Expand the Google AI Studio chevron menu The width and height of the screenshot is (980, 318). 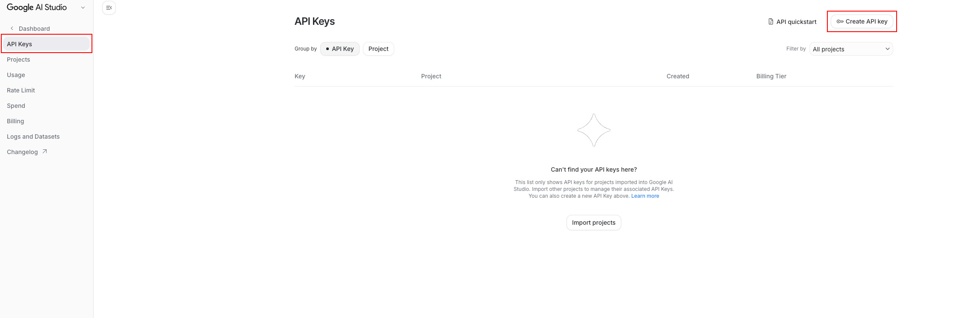pos(83,8)
